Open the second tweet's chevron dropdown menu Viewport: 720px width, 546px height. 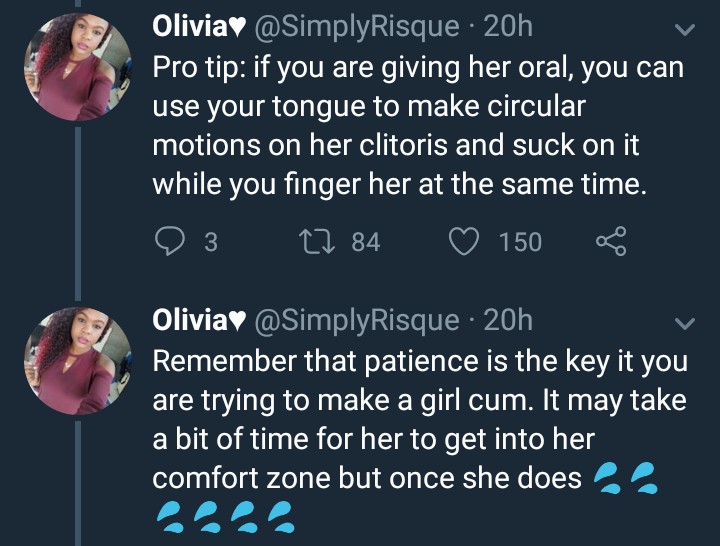(685, 322)
